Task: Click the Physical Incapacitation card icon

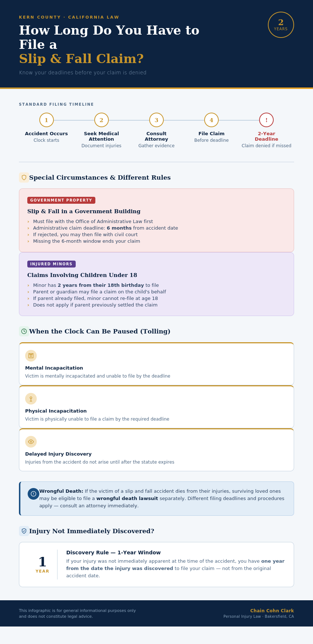Action: 31,399
